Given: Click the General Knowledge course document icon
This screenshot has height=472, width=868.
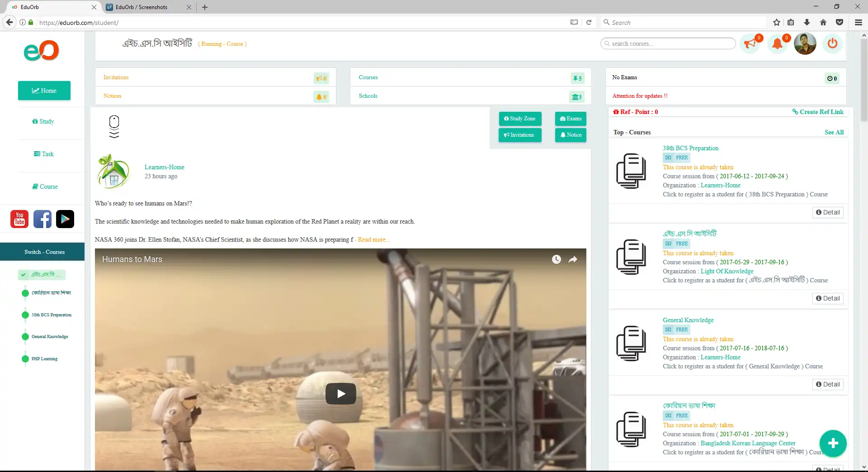Looking at the screenshot, I should click(x=631, y=343).
